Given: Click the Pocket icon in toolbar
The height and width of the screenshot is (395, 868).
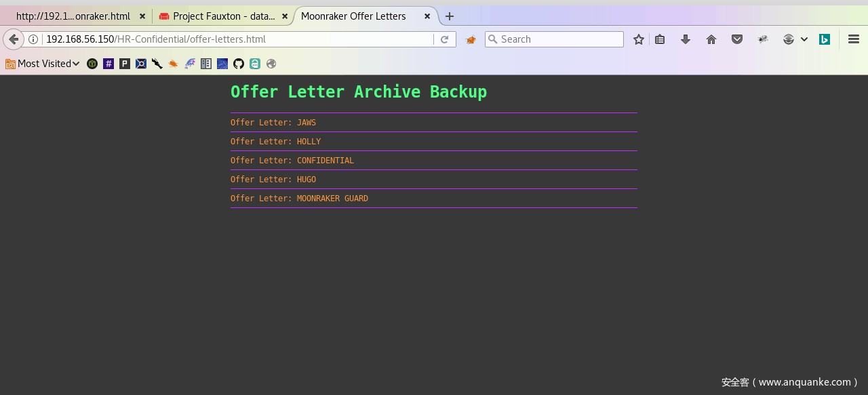Looking at the screenshot, I should 736,39.
